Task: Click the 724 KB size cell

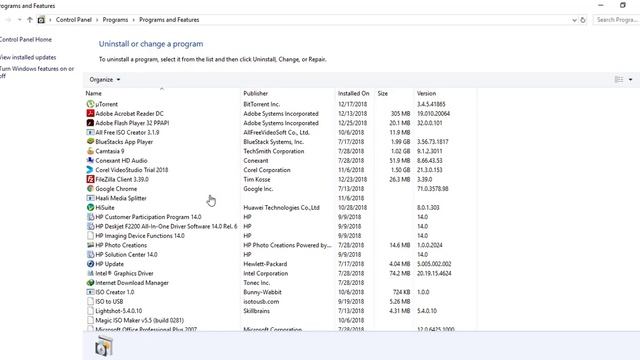Action: click(402, 292)
